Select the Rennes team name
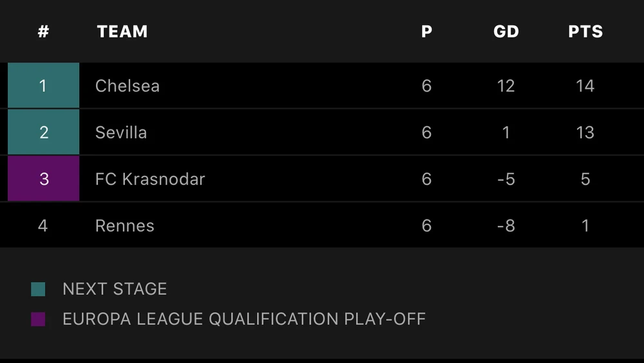The height and width of the screenshot is (363, 644). [125, 226]
